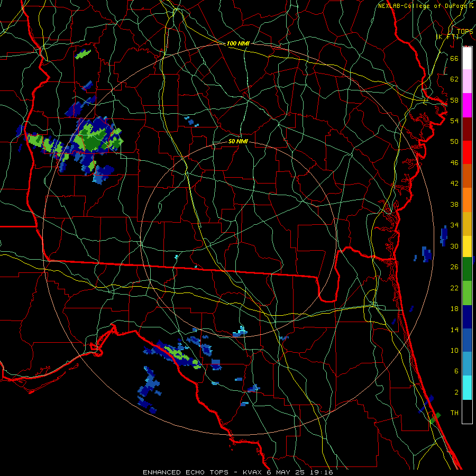This screenshot has height=476, width=476.
Task: Click the dark green legend swatch
Action: [467, 269]
